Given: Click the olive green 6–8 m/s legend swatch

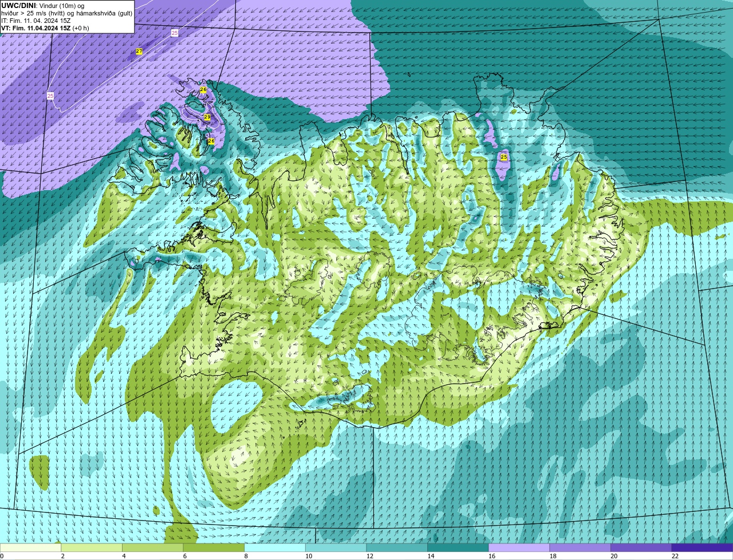Looking at the screenshot, I should [214, 547].
